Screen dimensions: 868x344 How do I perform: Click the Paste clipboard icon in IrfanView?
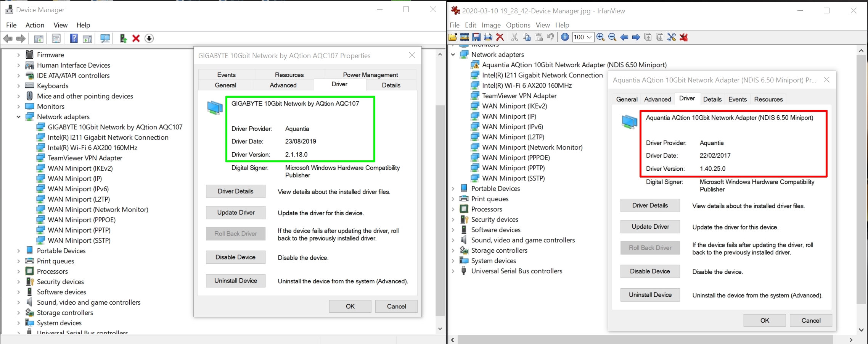click(x=538, y=37)
